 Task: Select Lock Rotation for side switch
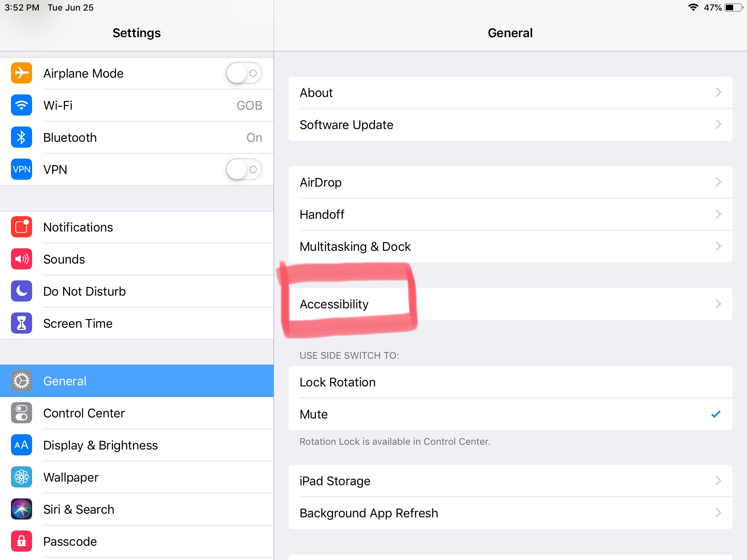tap(510, 382)
